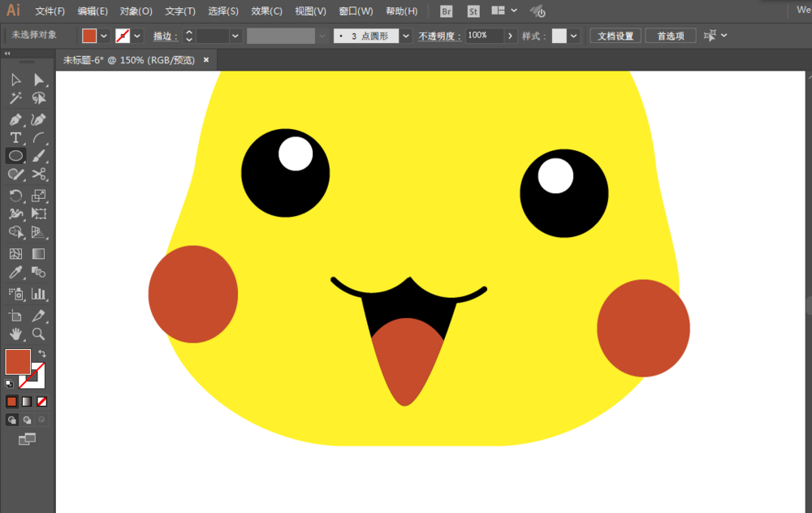Screen dimensions: 812x513
Task: Switch paint mode to Gradient
Action: tap(27, 401)
